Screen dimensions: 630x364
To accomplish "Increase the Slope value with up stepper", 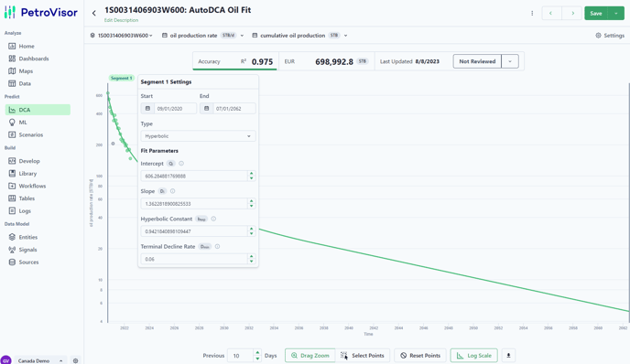I will [252, 201].
